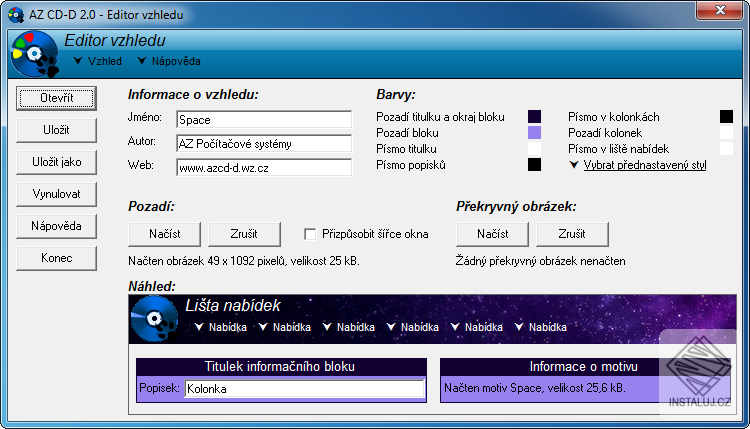
Task: Click the app icon in the title bar
Action: 16,15
